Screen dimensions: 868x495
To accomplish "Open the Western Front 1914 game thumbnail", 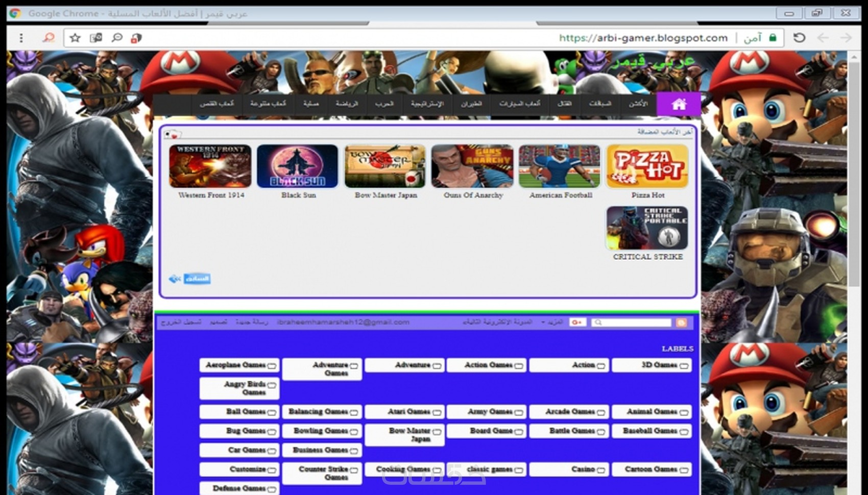I will [210, 166].
